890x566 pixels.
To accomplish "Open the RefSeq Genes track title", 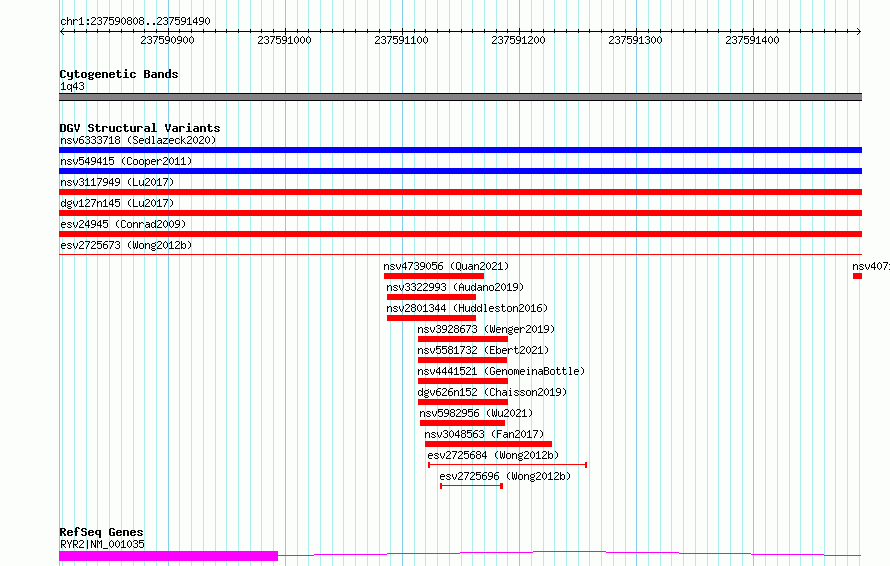I will click(101, 532).
